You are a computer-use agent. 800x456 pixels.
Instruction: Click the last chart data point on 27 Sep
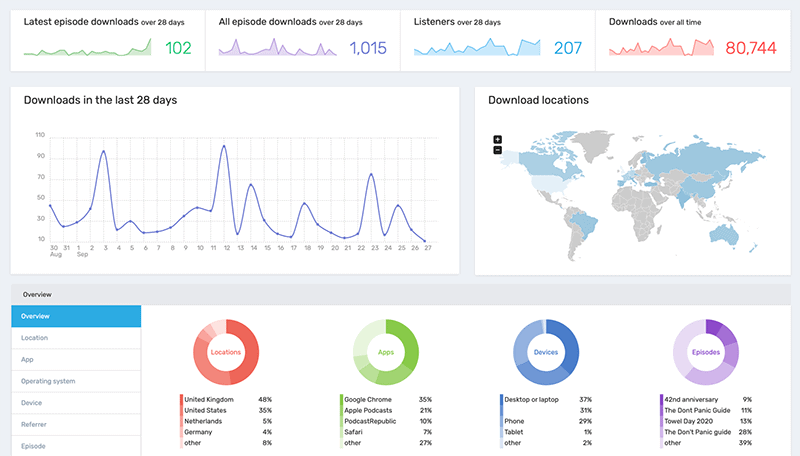(424, 241)
